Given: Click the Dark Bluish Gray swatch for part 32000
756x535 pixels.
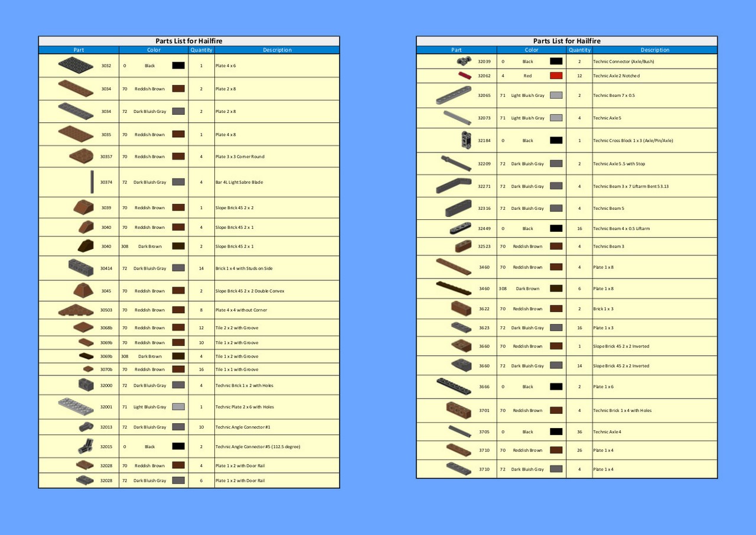Looking at the screenshot, I should pos(178,385).
